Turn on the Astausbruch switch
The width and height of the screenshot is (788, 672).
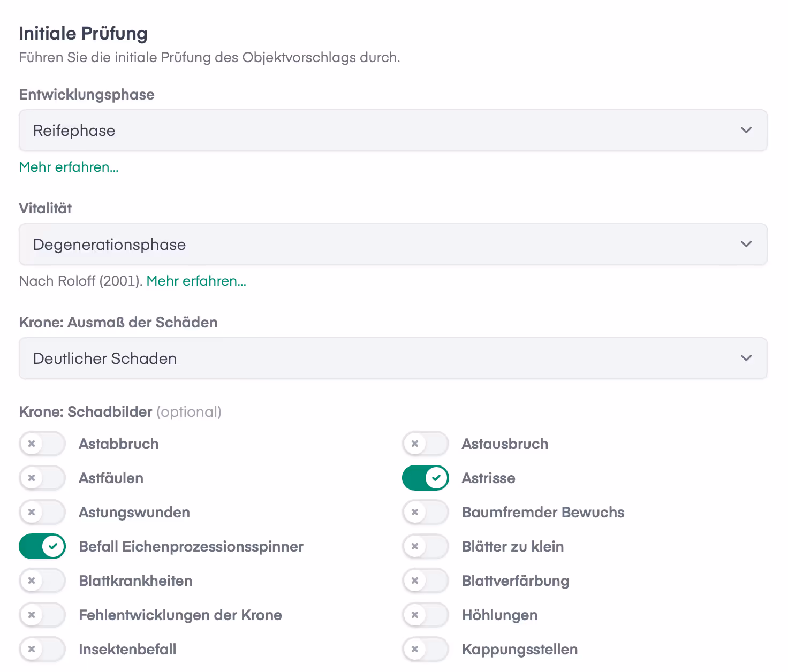point(426,444)
